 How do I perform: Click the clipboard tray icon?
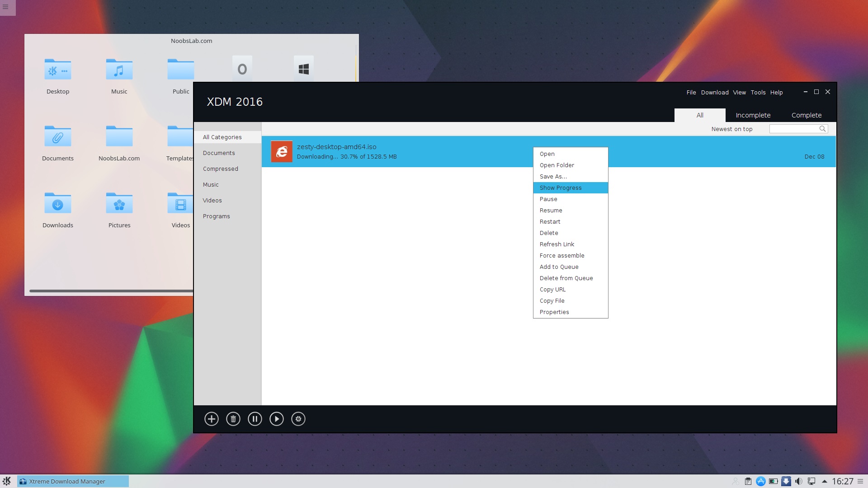pos(748,481)
